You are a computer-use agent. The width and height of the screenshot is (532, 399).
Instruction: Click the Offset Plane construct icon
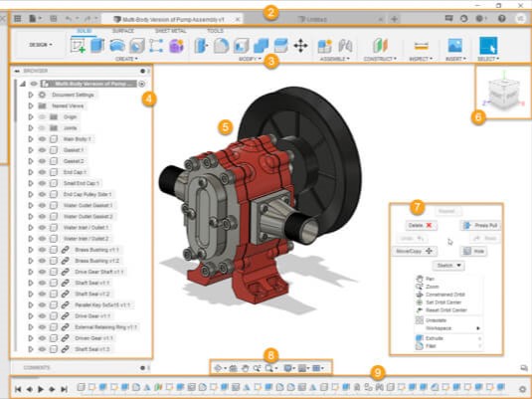point(380,46)
